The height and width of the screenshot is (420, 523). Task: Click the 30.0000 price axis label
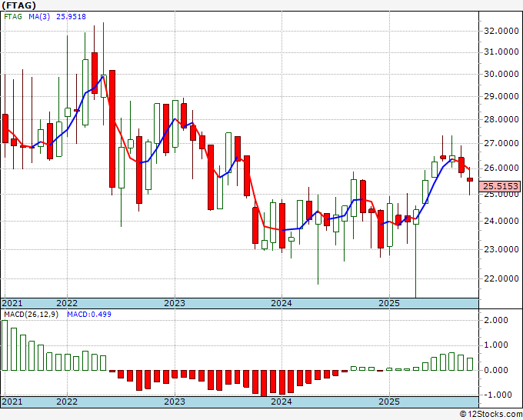[501, 74]
